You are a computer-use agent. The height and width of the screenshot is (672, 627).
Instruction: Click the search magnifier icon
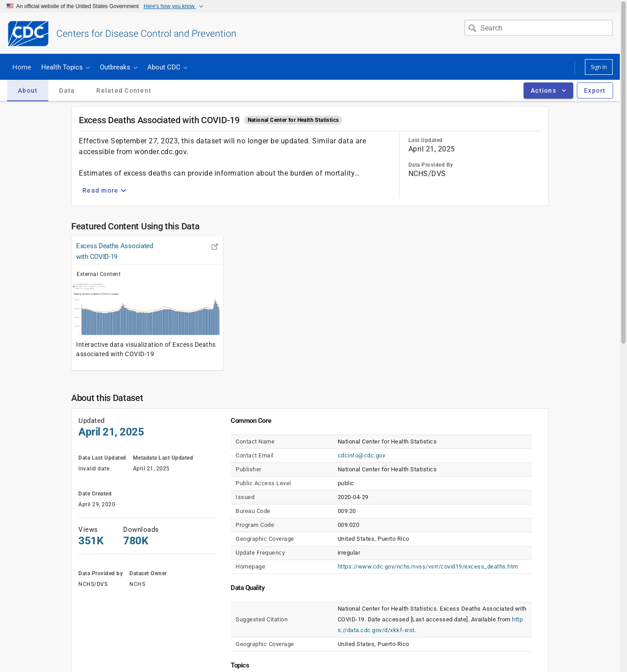[472, 28]
